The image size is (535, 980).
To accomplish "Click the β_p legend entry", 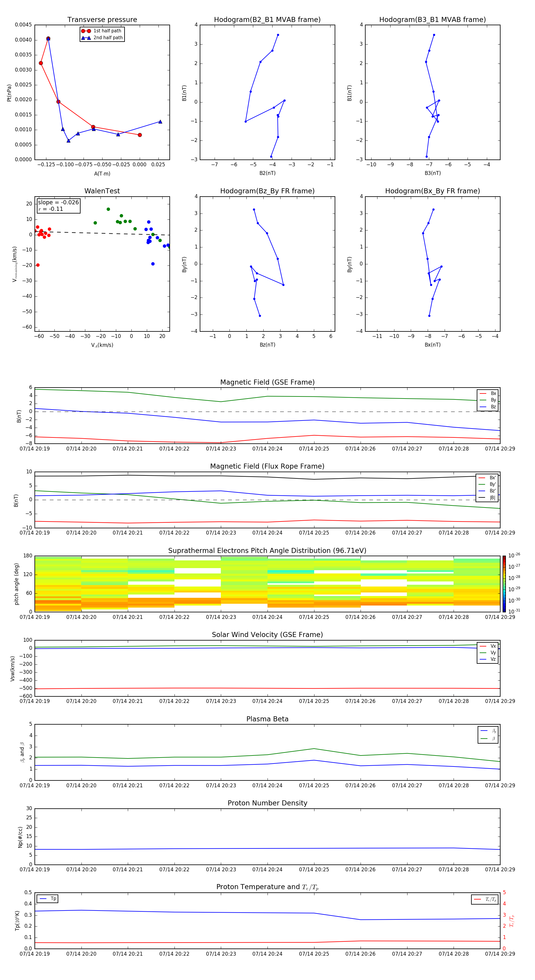I will pos(488,731).
